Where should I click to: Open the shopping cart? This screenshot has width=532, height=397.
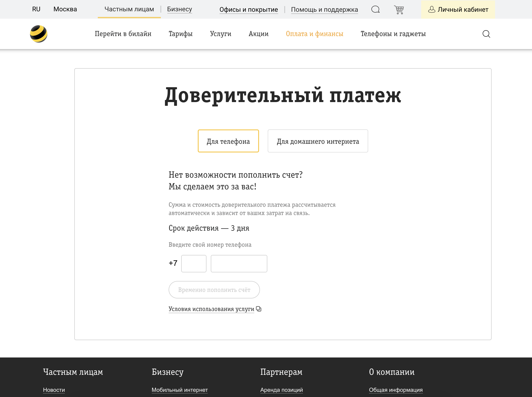399,9
